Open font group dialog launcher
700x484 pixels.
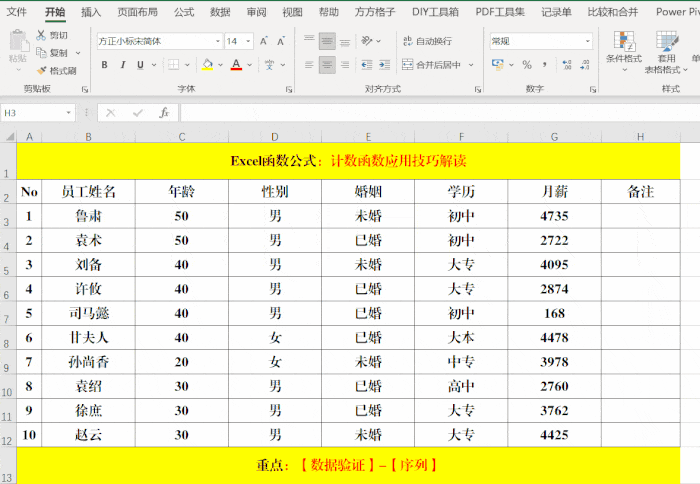pyautogui.click(x=289, y=90)
